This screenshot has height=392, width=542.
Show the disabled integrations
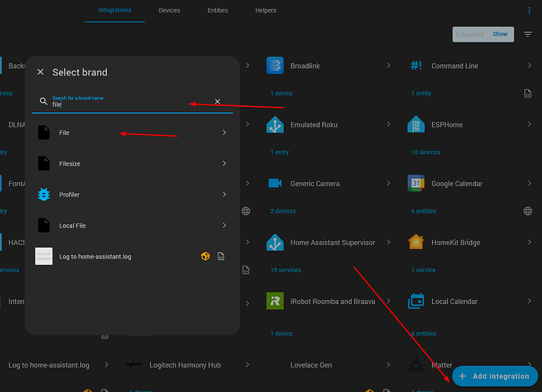pyautogui.click(x=500, y=35)
